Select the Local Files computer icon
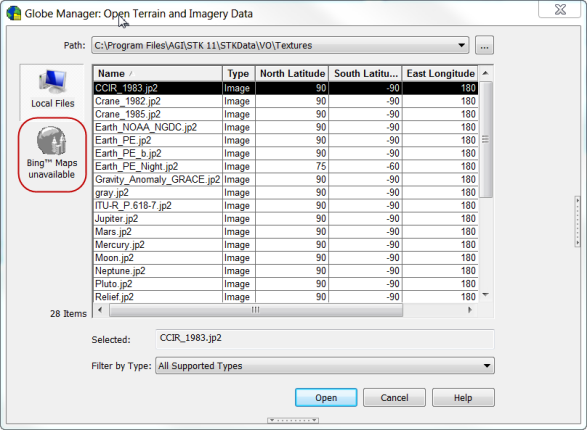This screenshot has width=587, height=430. click(52, 81)
